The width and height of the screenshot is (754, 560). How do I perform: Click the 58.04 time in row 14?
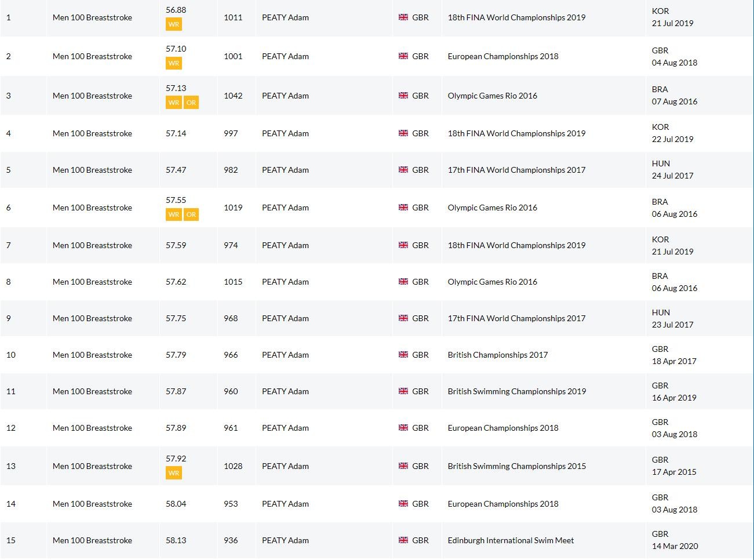pos(176,504)
